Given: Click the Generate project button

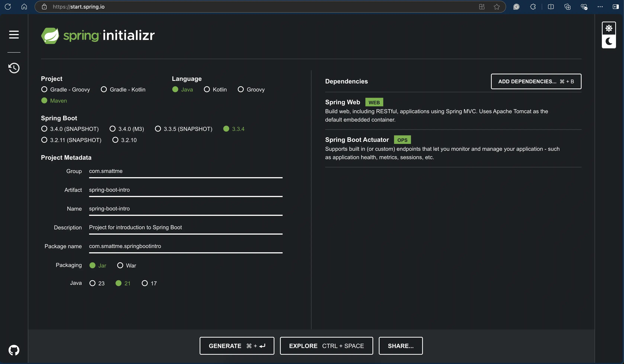Looking at the screenshot, I should point(237,346).
